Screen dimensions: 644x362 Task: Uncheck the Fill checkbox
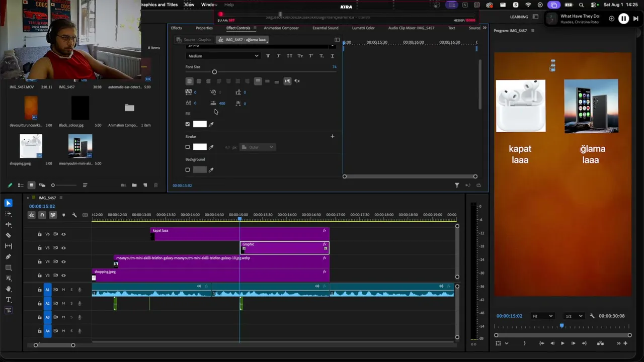coord(188,124)
